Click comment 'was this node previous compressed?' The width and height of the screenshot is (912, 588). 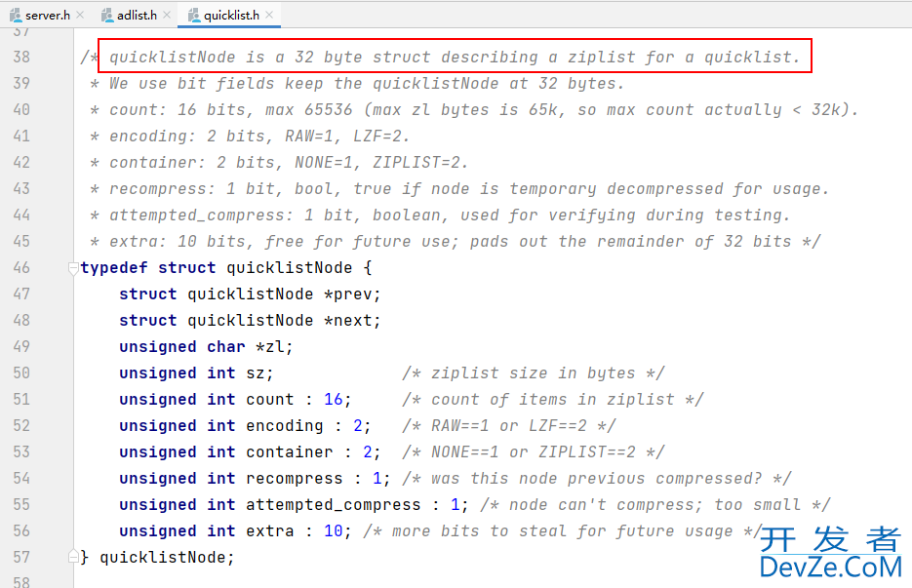tap(596, 478)
